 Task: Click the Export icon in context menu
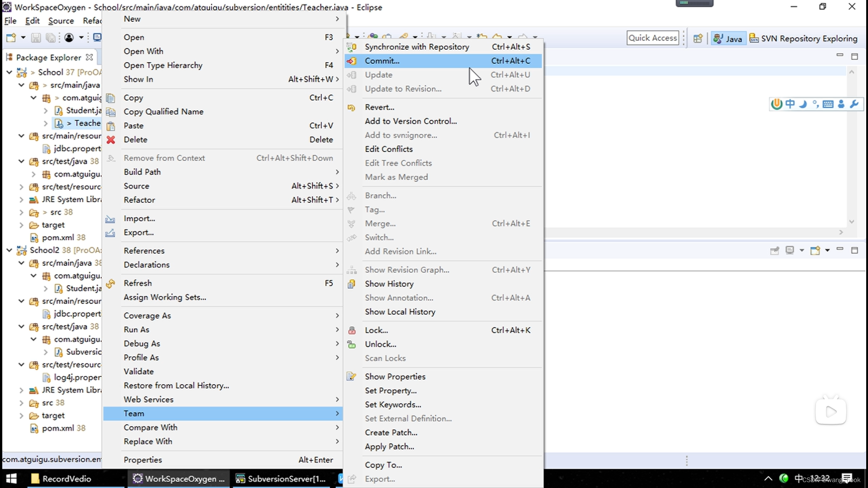110,233
